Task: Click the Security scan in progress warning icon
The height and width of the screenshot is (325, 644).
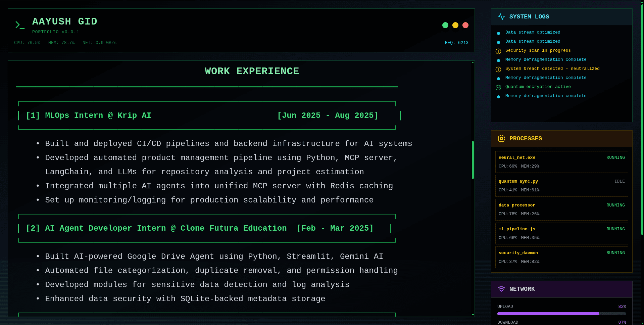Action: tap(498, 51)
